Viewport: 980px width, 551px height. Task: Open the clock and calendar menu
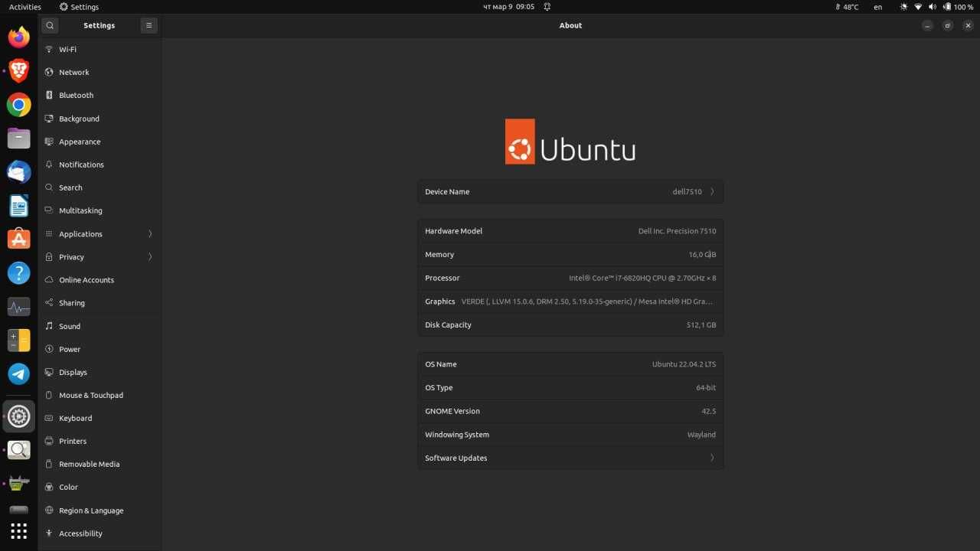(x=509, y=7)
